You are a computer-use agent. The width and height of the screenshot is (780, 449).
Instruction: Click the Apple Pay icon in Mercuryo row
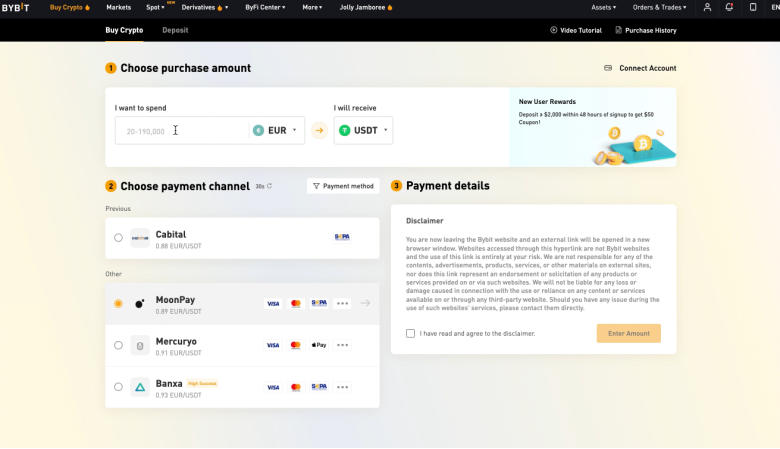pos(319,345)
